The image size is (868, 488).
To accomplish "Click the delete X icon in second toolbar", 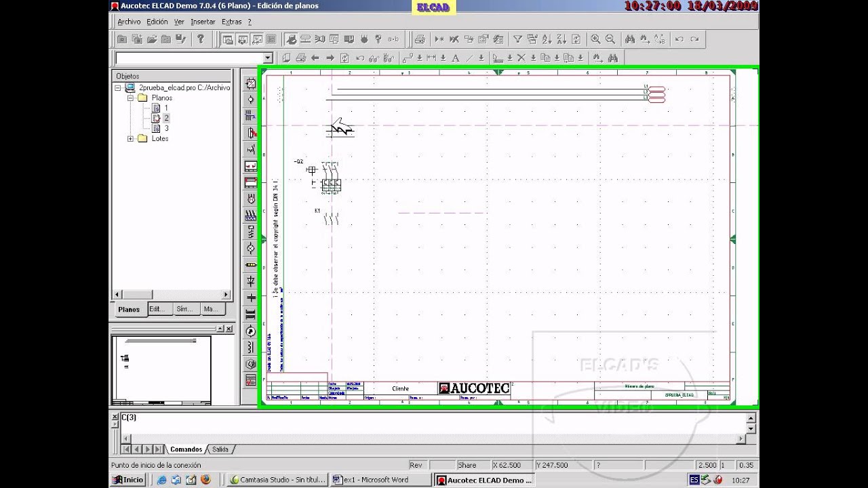I will [521, 58].
